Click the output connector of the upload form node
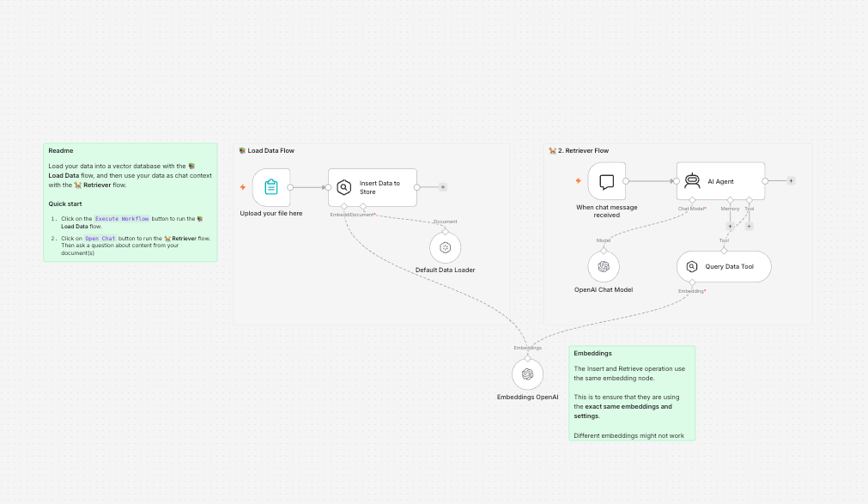Screen dimensions: 868x504 (x=290, y=187)
